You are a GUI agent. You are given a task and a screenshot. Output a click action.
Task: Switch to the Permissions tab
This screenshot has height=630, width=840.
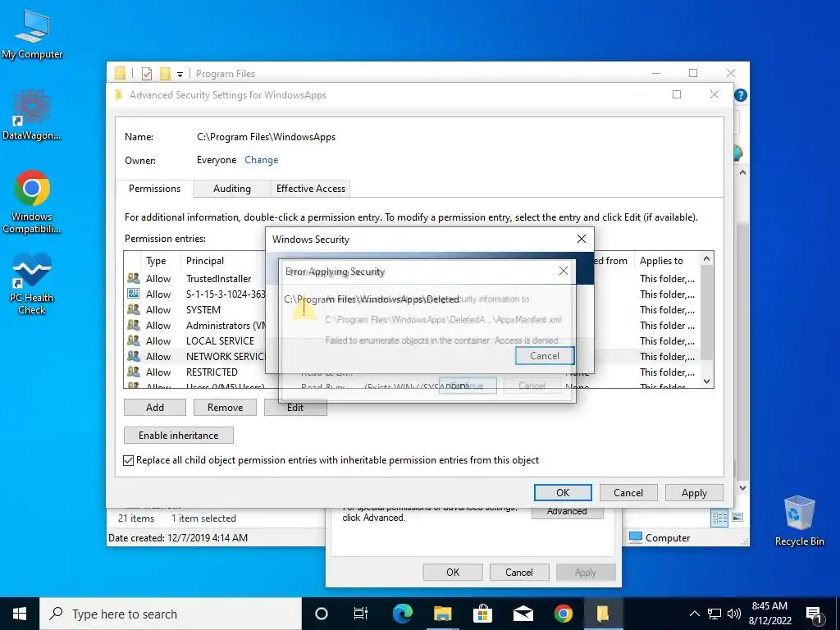tap(154, 189)
